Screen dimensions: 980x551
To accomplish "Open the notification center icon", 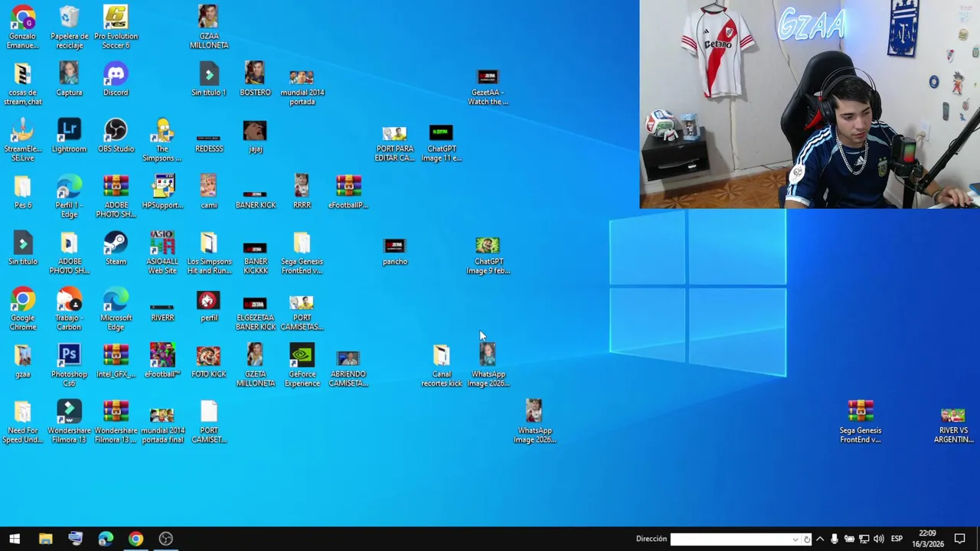I will [959, 539].
